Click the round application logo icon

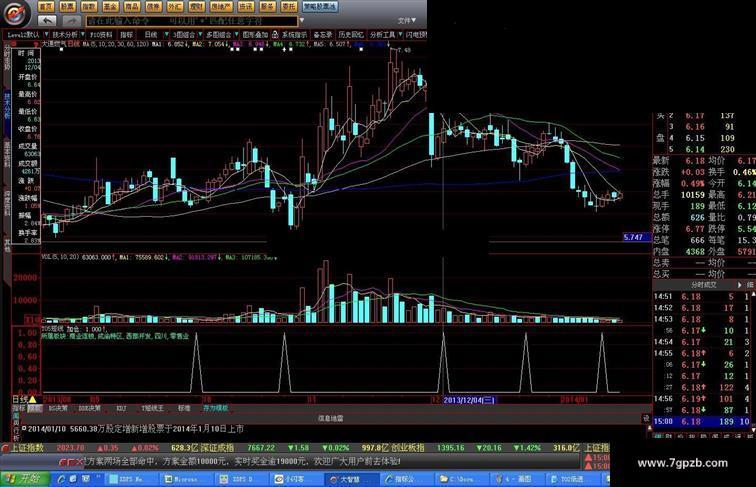click(x=16, y=14)
